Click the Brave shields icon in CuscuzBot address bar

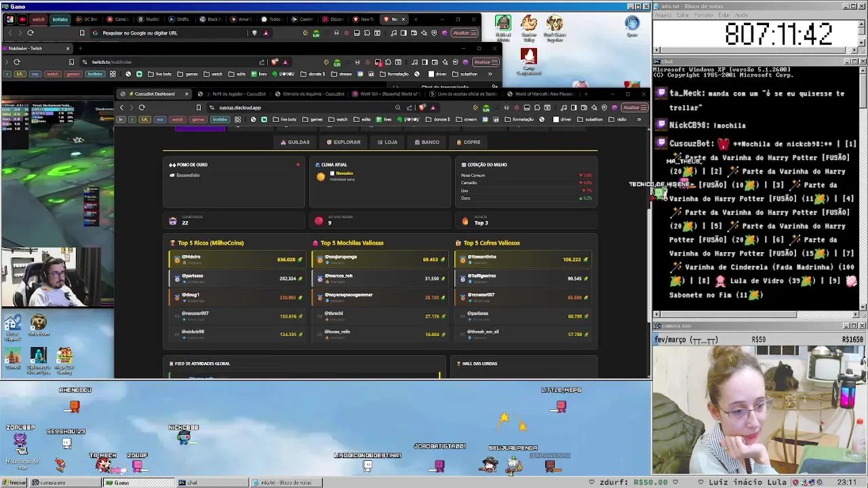422,108
